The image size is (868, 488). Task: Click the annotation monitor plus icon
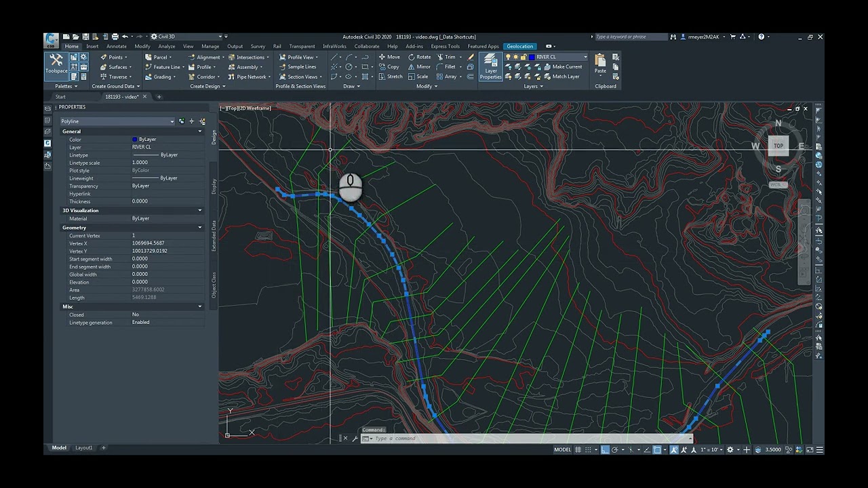coord(746,449)
